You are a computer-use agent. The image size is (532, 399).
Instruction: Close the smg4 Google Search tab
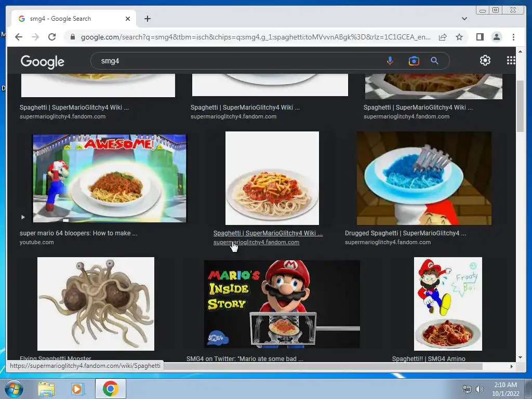pyautogui.click(x=128, y=19)
